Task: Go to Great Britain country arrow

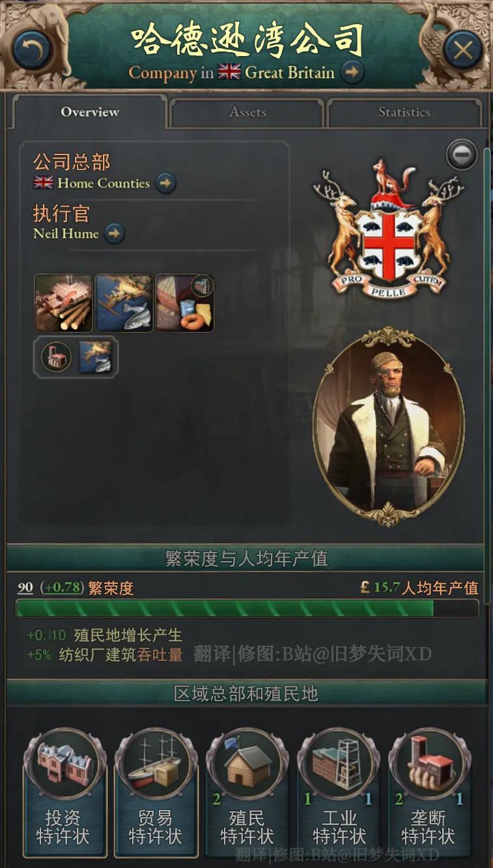Action: 352,72
